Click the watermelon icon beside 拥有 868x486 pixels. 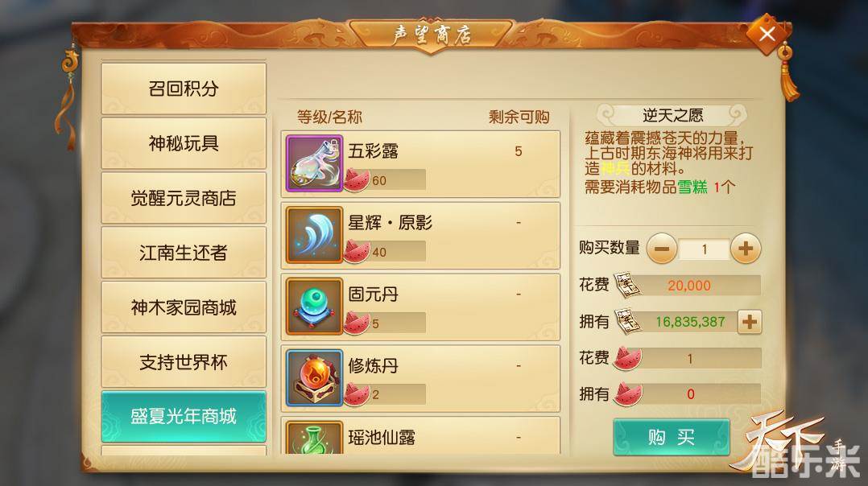click(x=628, y=394)
